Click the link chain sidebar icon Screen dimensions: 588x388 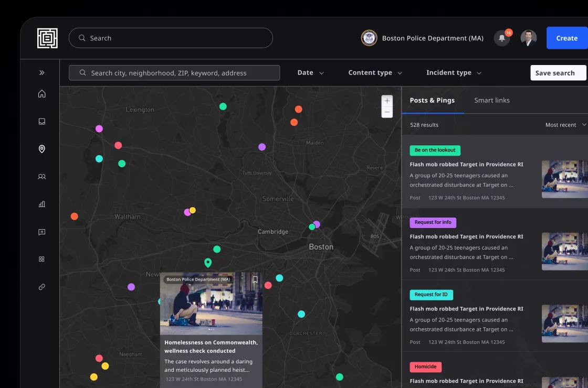coord(42,287)
